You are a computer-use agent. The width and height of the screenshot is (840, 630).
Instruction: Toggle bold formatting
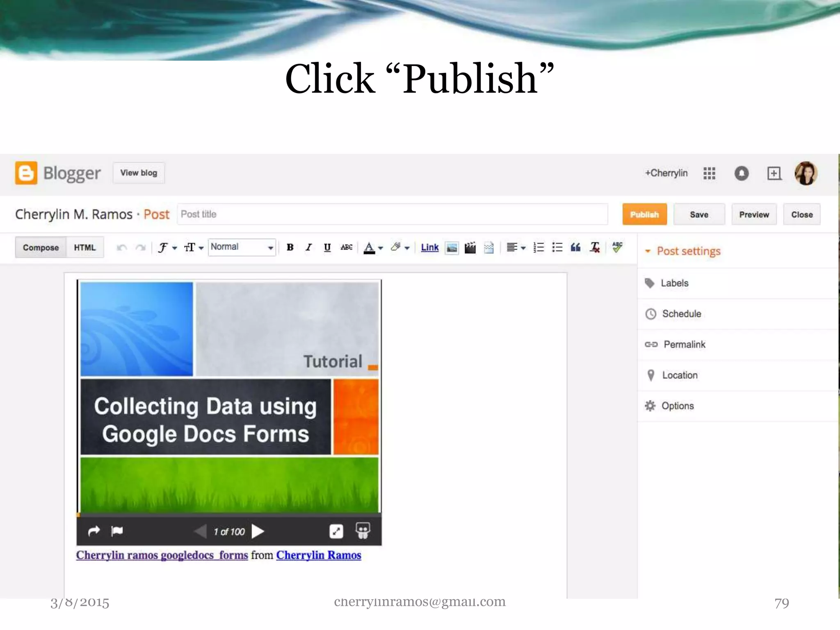[290, 247]
